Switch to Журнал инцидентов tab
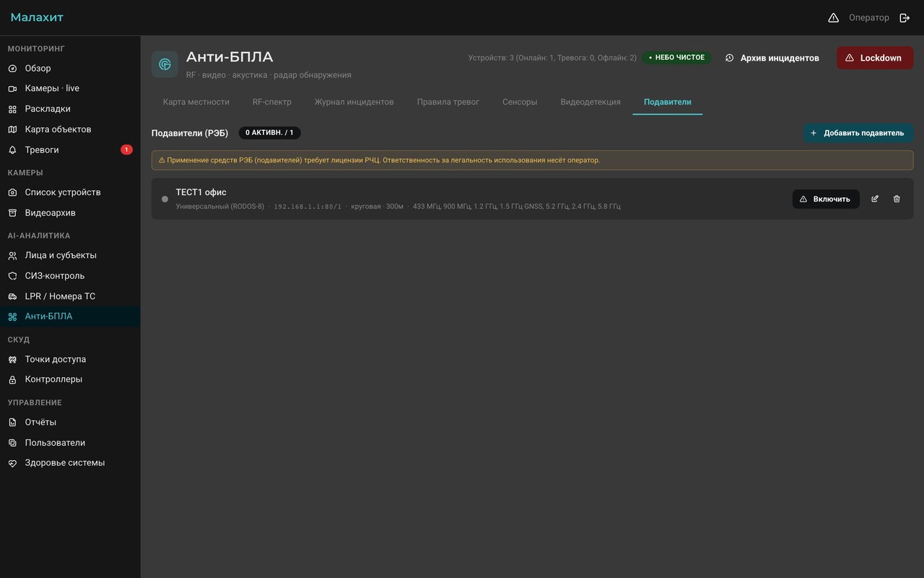 [x=354, y=102]
